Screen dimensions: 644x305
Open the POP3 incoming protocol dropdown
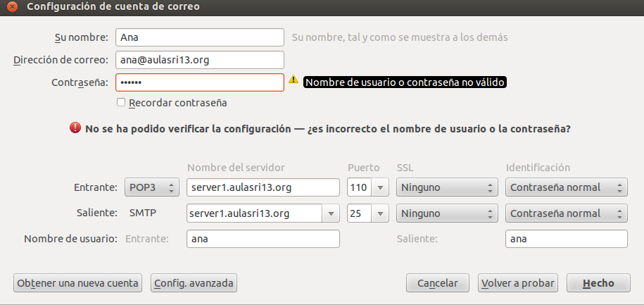[x=152, y=187]
